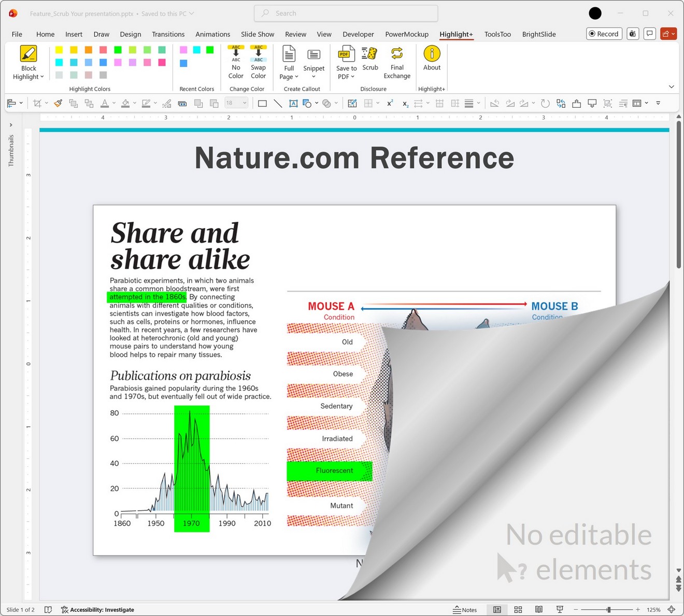The image size is (684, 616).
Task: Zoom out with the minus button
Action: [576, 610]
